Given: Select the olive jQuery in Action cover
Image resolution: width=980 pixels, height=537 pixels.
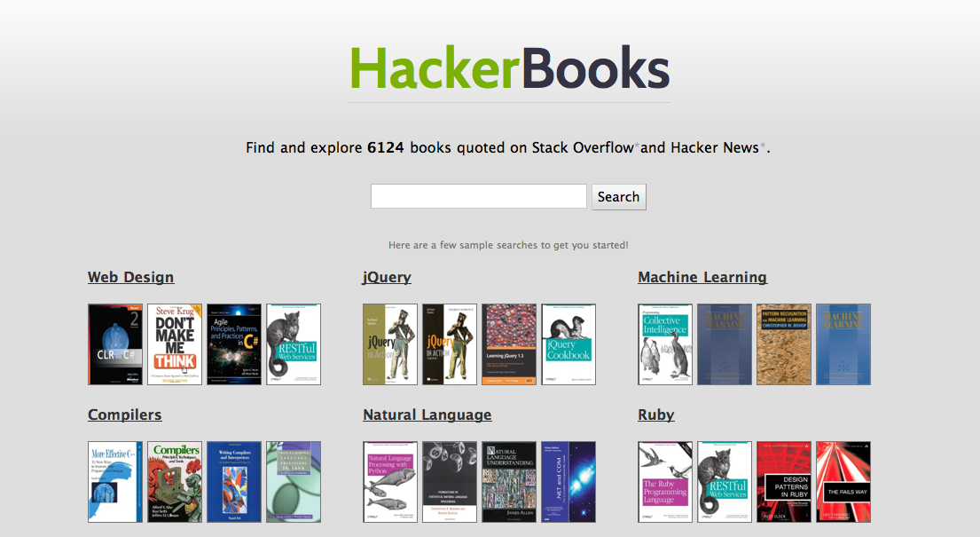Looking at the screenshot, I should click(x=390, y=344).
